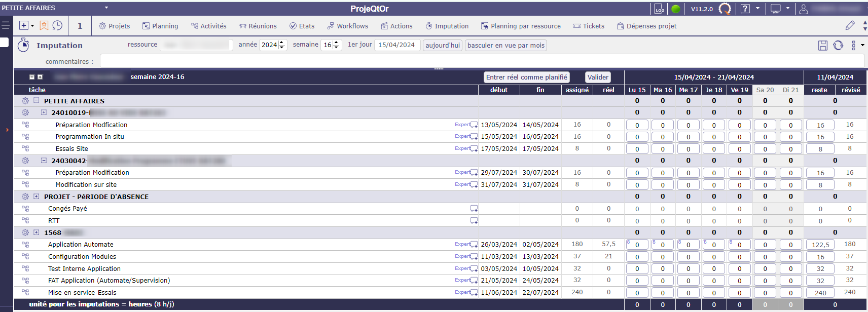Click the LOG file icon
Viewport: 868px width, 312px height.
[659, 9]
